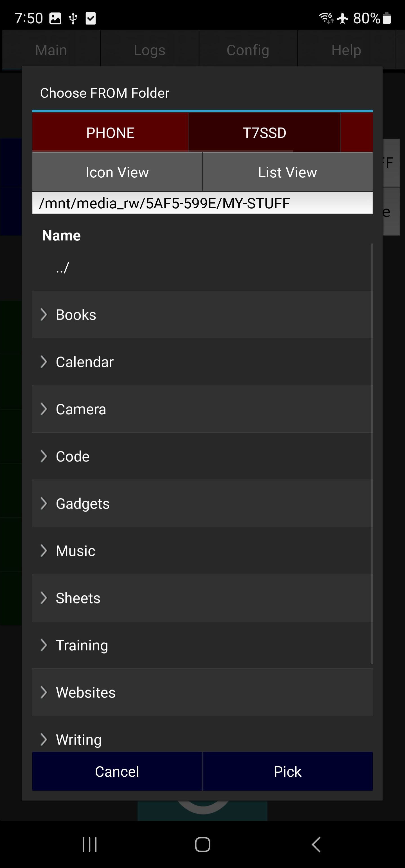Tap the Android home navigation icon
Viewport: 405px width, 868px height.
tap(202, 844)
